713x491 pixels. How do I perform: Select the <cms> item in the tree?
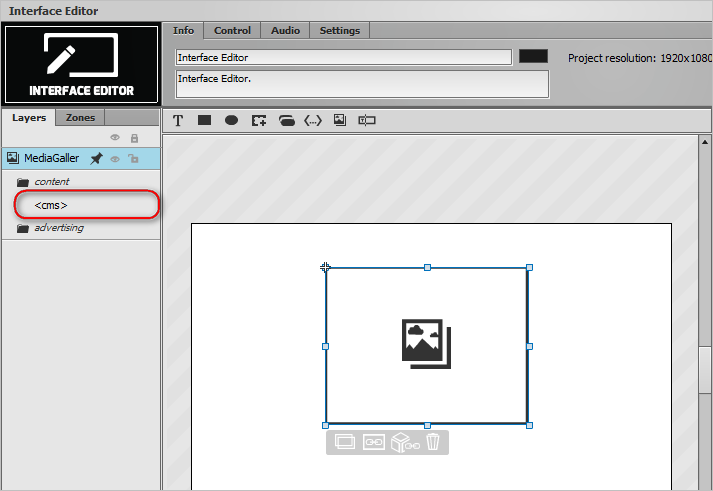[x=51, y=205]
